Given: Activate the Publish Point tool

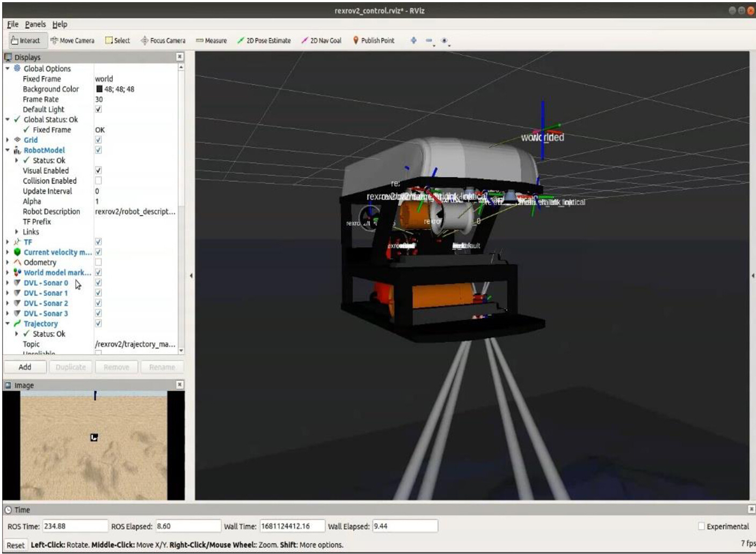Looking at the screenshot, I should coord(374,40).
